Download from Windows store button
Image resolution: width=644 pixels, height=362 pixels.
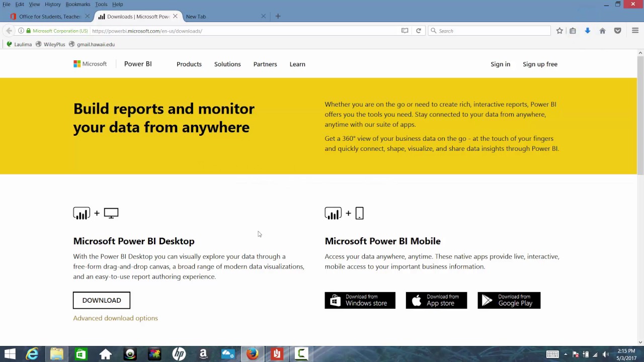360,300
